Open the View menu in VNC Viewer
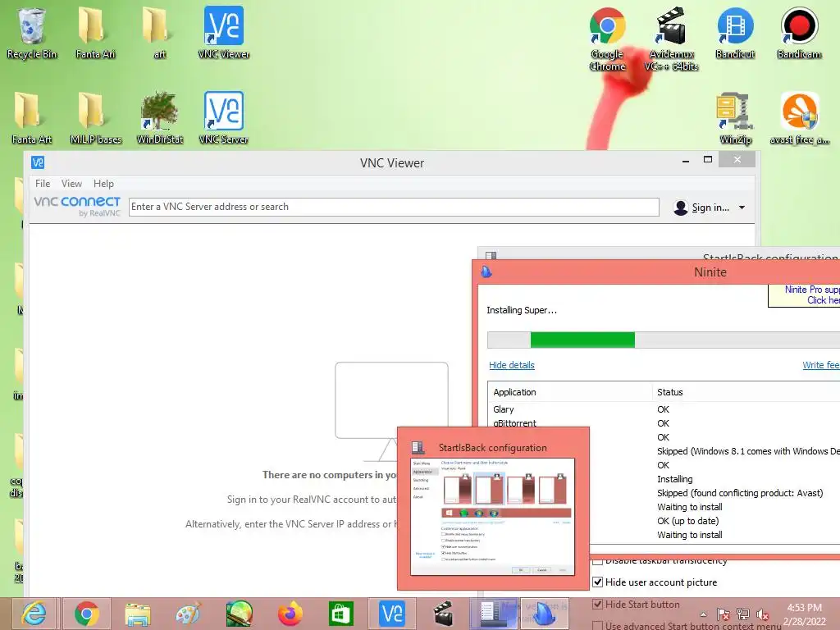Image resolution: width=840 pixels, height=630 pixels. [x=72, y=184]
